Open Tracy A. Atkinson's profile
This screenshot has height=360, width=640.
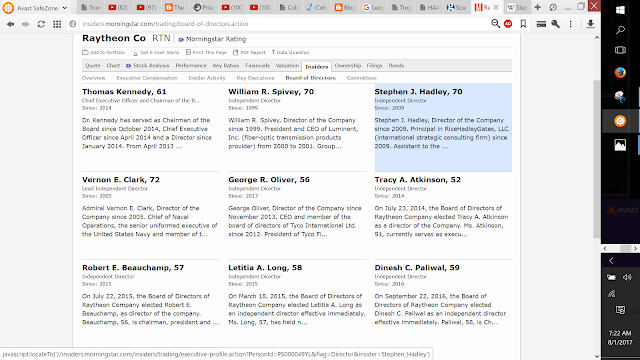tap(418, 180)
